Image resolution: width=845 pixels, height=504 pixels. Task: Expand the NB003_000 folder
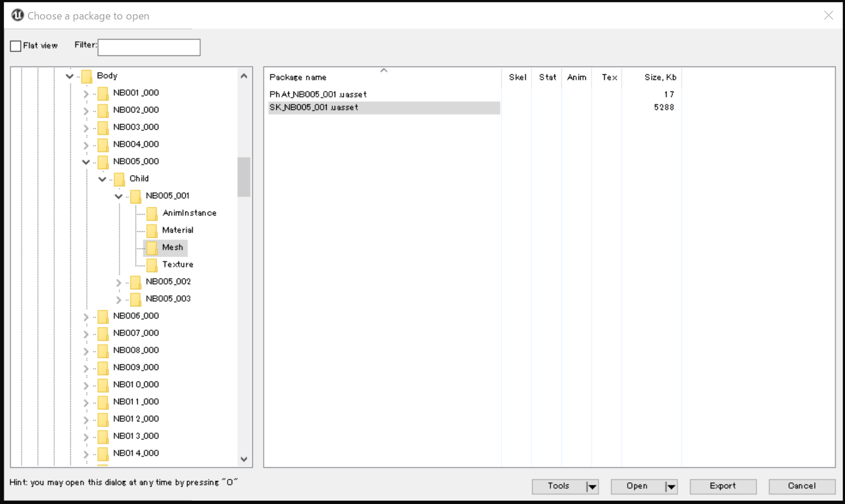coord(86,128)
